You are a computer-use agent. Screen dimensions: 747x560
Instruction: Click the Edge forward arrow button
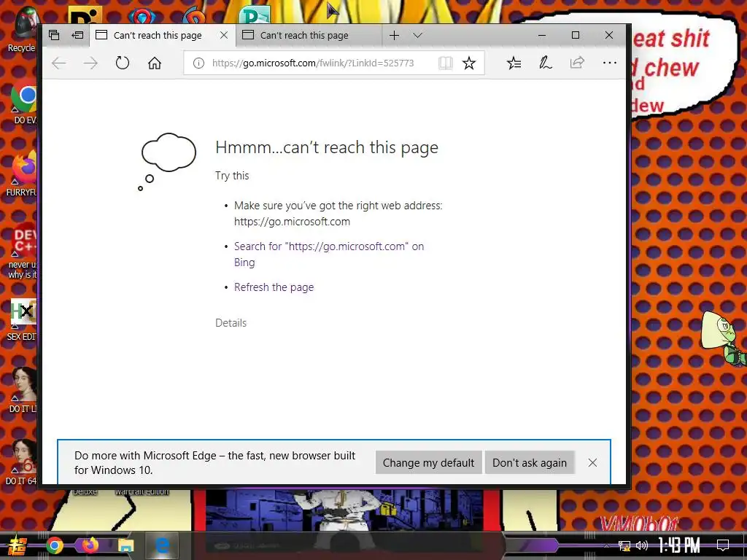click(x=90, y=63)
